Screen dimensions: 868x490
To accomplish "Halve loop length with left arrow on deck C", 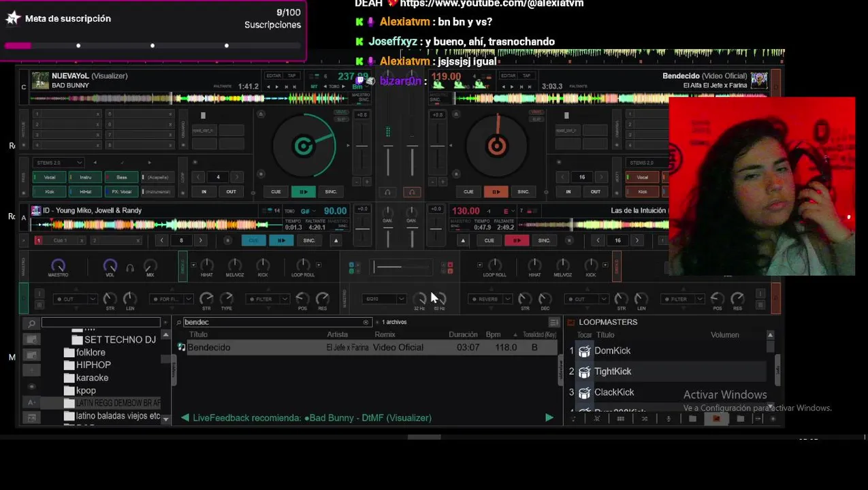I will [199, 177].
